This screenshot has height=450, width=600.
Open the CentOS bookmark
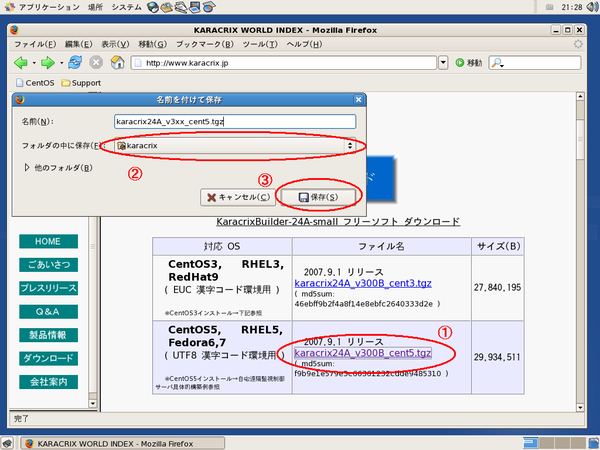(x=35, y=83)
